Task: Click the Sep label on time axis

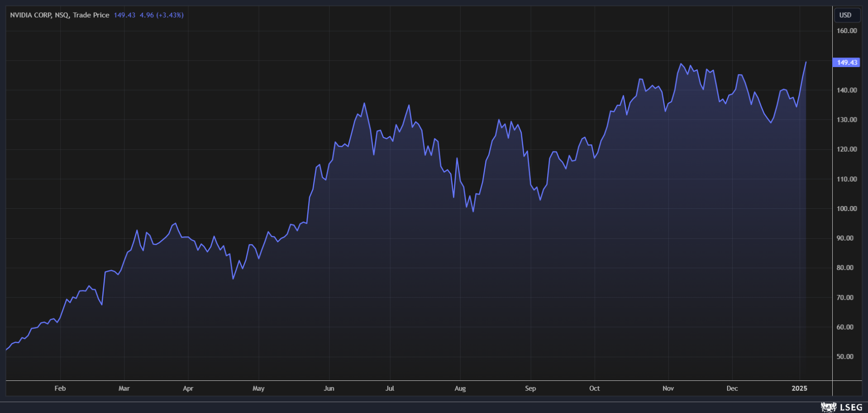Action: click(x=530, y=388)
